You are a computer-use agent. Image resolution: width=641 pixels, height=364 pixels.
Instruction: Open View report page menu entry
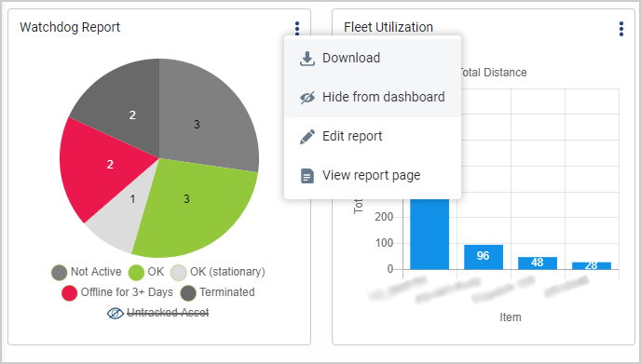[373, 176]
